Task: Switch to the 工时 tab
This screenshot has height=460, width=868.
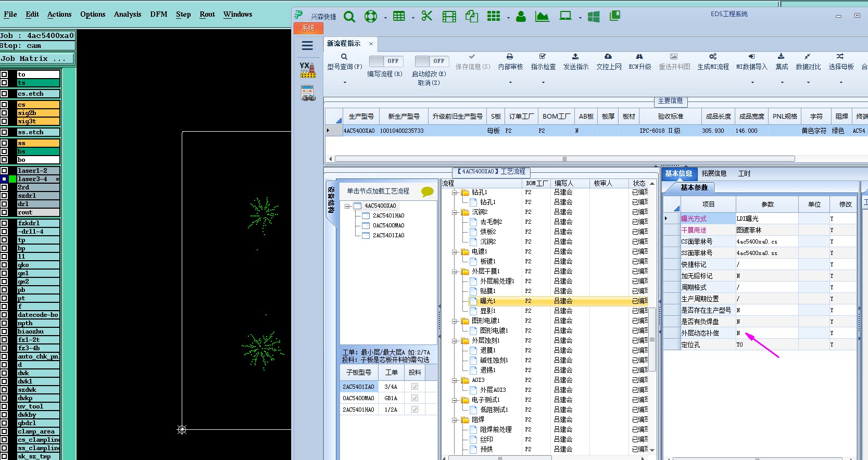Action: (x=745, y=173)
